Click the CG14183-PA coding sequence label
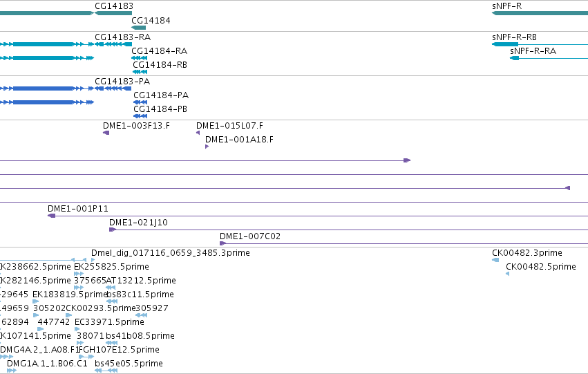 (x=122, y=82)
